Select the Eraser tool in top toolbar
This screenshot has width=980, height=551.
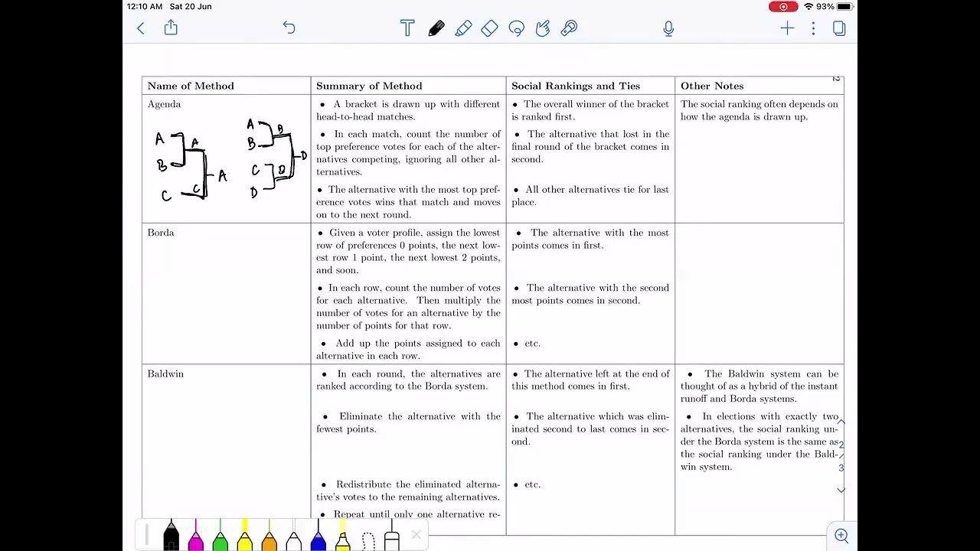(490, 28)
